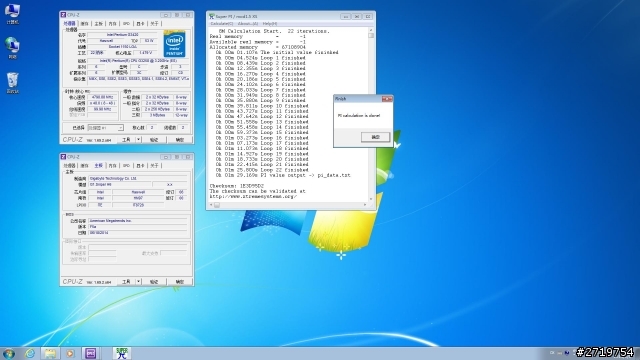
Task: Open the Computer desktop icon
Action: click(12, 13)
